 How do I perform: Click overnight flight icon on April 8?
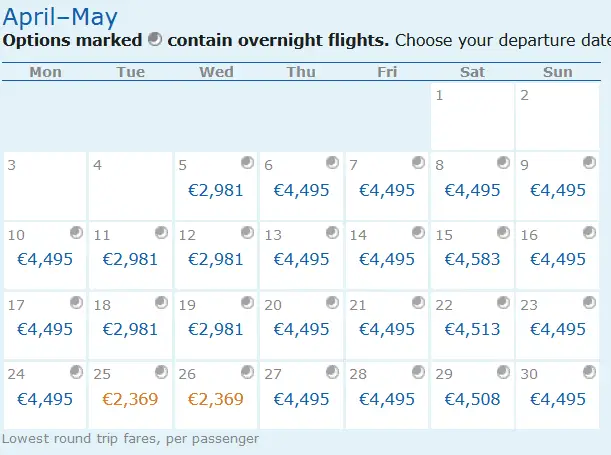(x=502, y=163)
